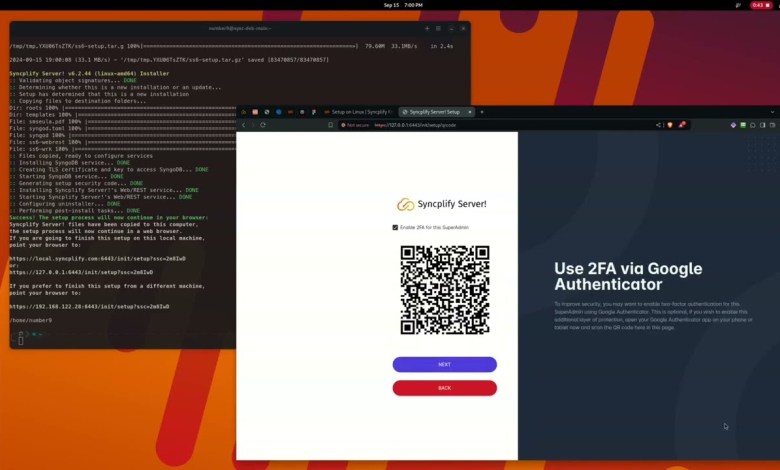Open the Sep 15 clock calendar
Viewport: 780px width, 470px height.
[390, 5]
